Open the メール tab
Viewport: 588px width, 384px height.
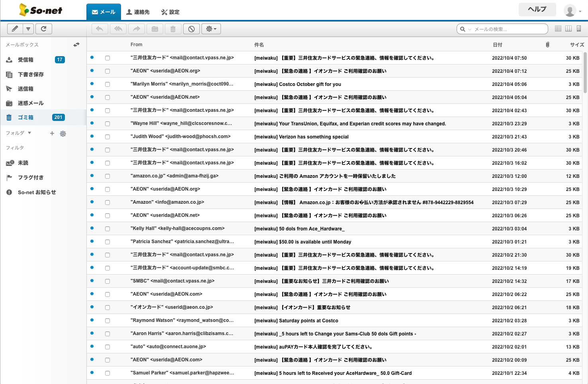pyautogui.click(x=104, y=12)
